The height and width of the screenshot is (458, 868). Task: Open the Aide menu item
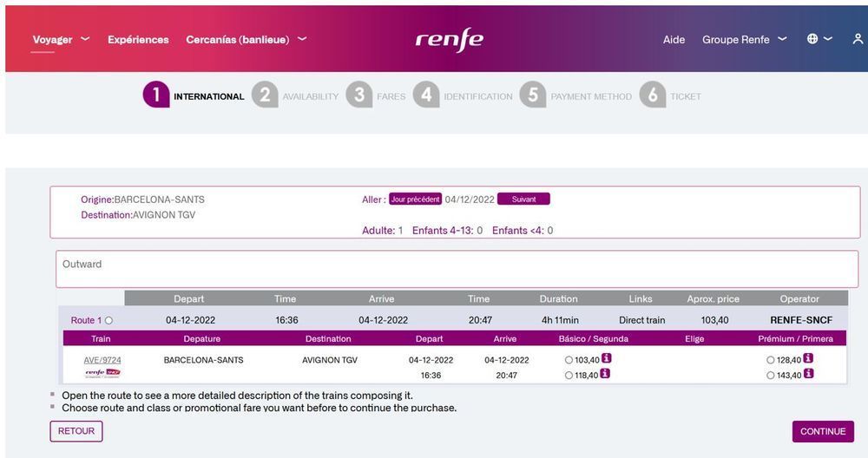click(674, 39)
